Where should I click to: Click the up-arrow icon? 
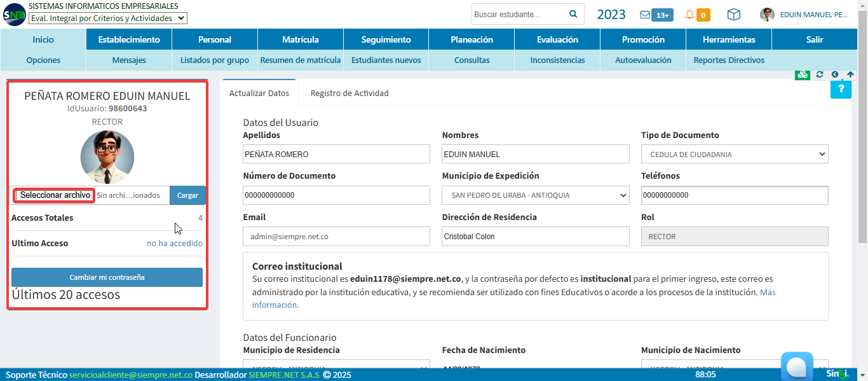[x=850, y=74]
